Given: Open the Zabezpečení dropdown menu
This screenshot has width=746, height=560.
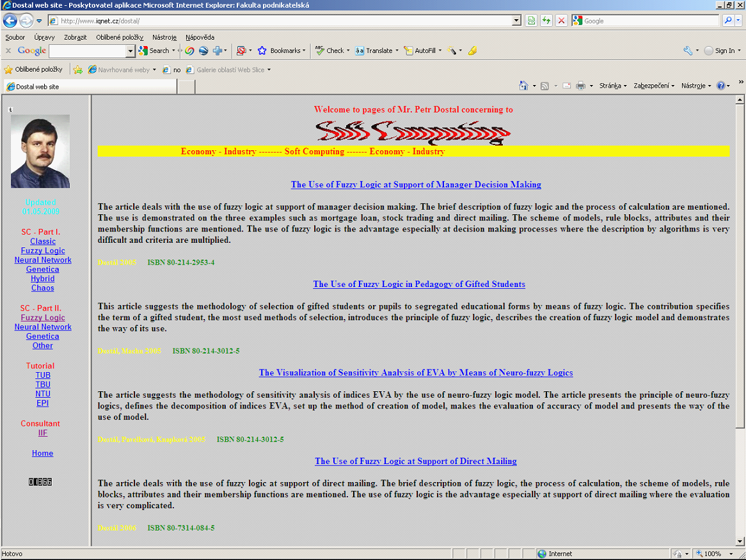Looking at the screenshot, I should [x=653, y=86].
